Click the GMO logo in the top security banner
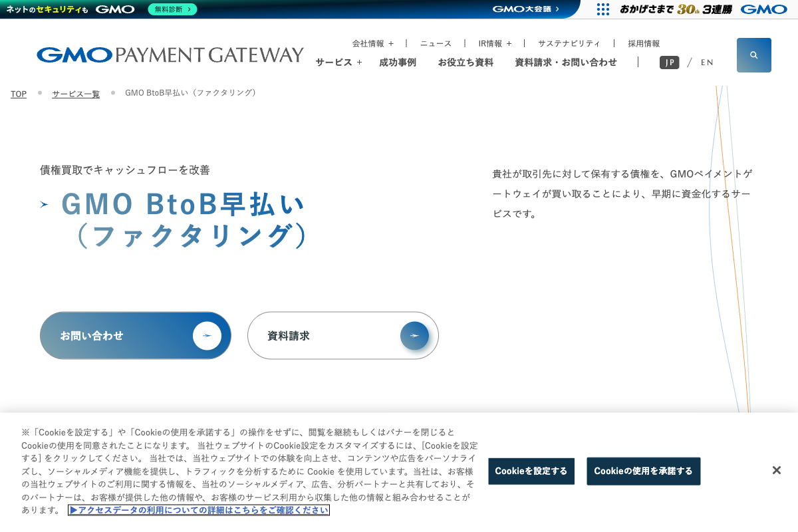Image resolution: width=798 pixels, height=532 pixels. (115, 9)
